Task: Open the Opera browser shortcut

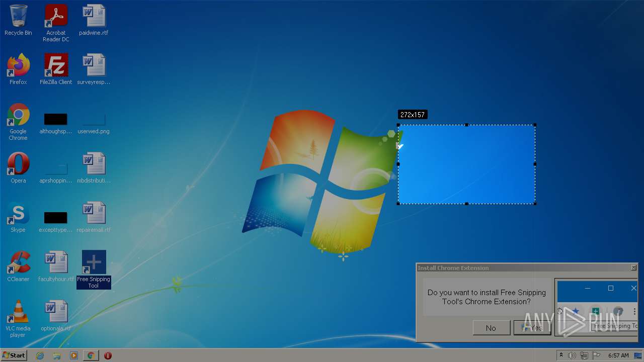Action: [x=18, y=168]
